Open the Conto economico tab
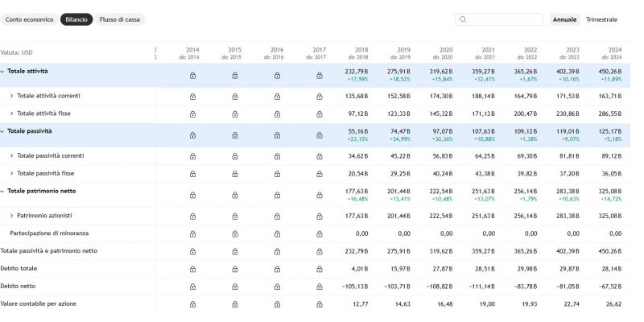Image resolution: width=644 pixels, height=322 pixels. (x=30, y=19)
